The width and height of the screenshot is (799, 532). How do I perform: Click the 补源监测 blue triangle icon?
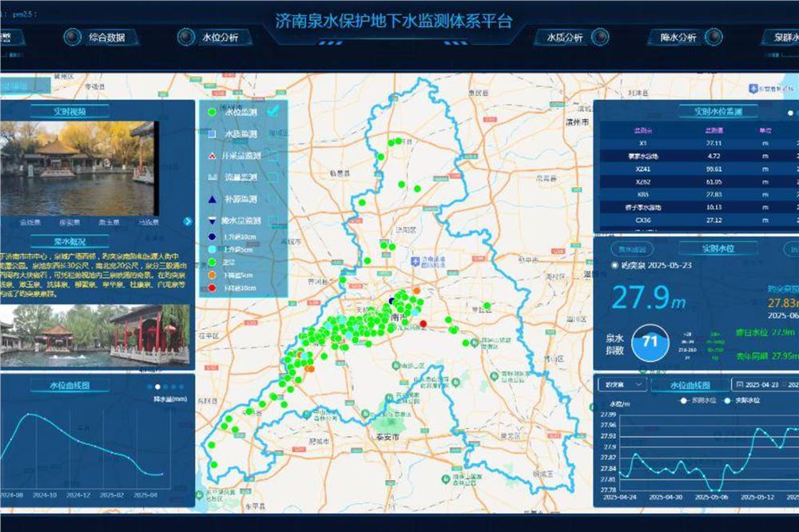coord(212,199)
